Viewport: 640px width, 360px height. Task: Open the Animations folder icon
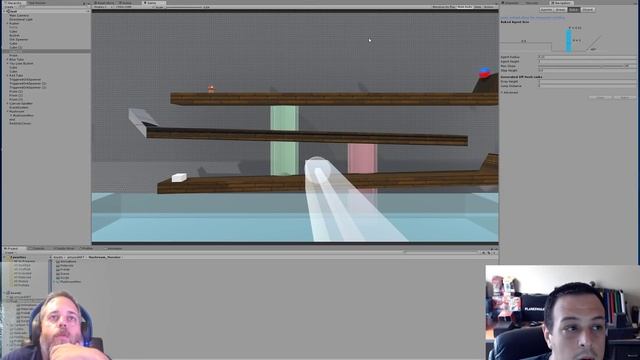pyautogui.click(x=58, y=261)
